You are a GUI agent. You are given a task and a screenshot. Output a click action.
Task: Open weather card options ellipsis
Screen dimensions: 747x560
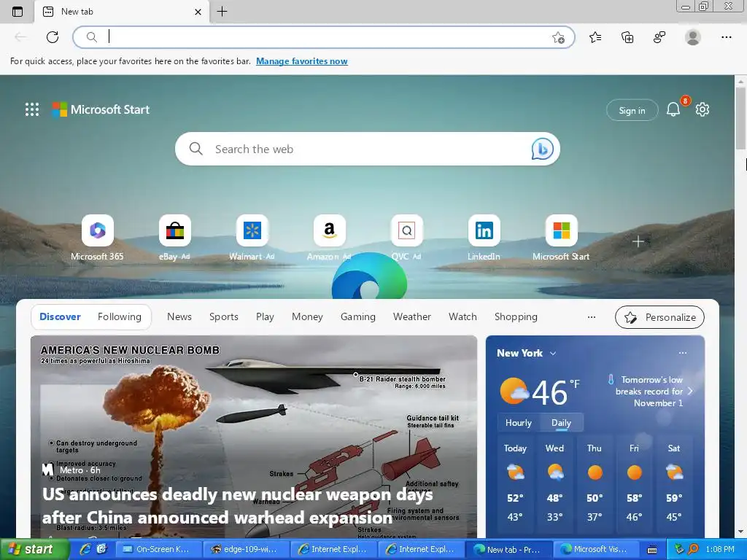683,353
